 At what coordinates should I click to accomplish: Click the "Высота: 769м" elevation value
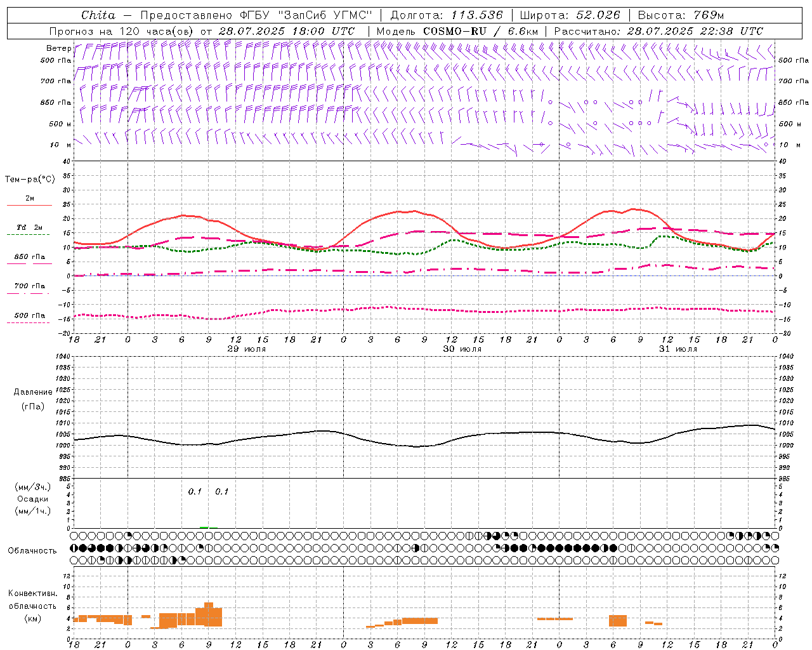pos(681,15)
